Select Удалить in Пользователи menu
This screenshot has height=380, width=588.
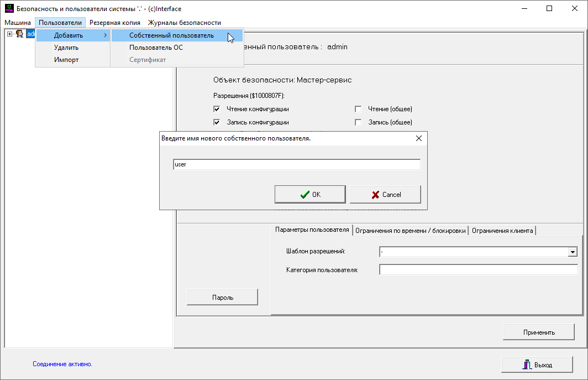(66, 48)
